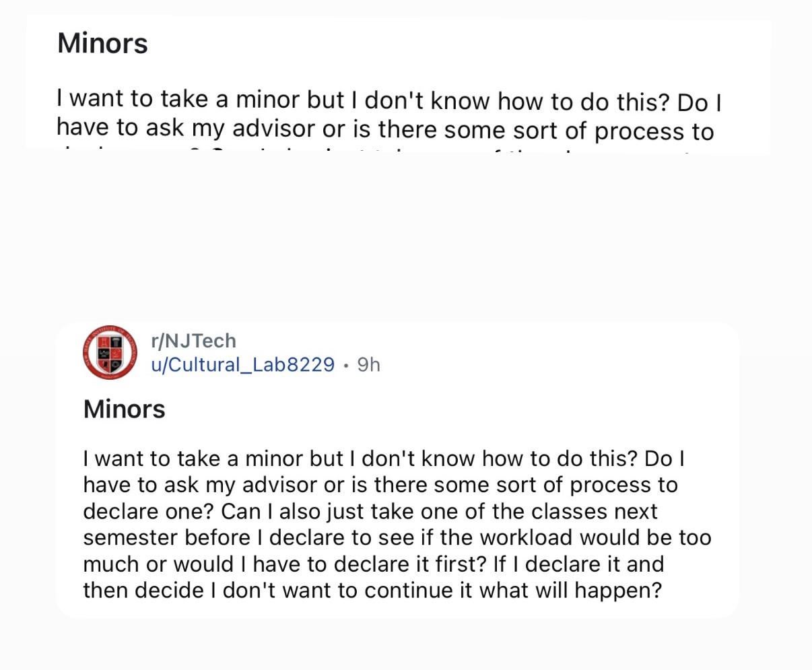Click the top preview line starting "have to ask"
This screenshot has height=670, width=812.
[x=384, y=129]
